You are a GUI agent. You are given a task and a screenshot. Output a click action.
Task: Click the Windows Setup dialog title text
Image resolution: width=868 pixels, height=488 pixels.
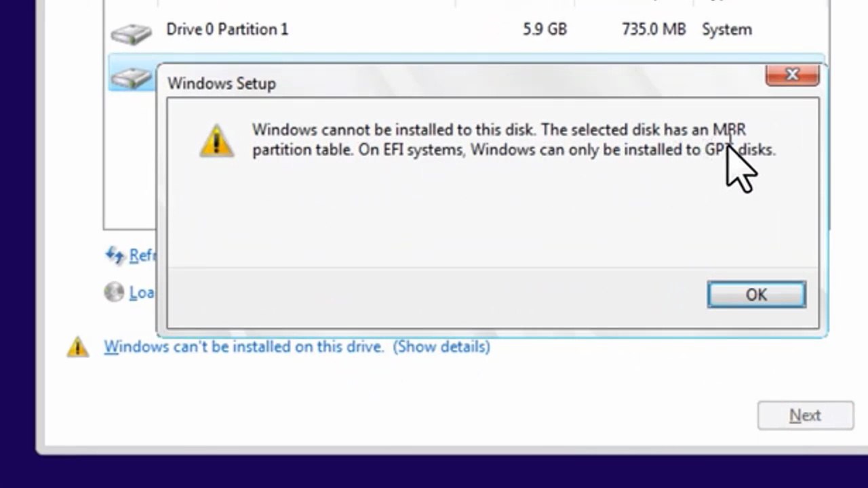(x=222, y=83)
